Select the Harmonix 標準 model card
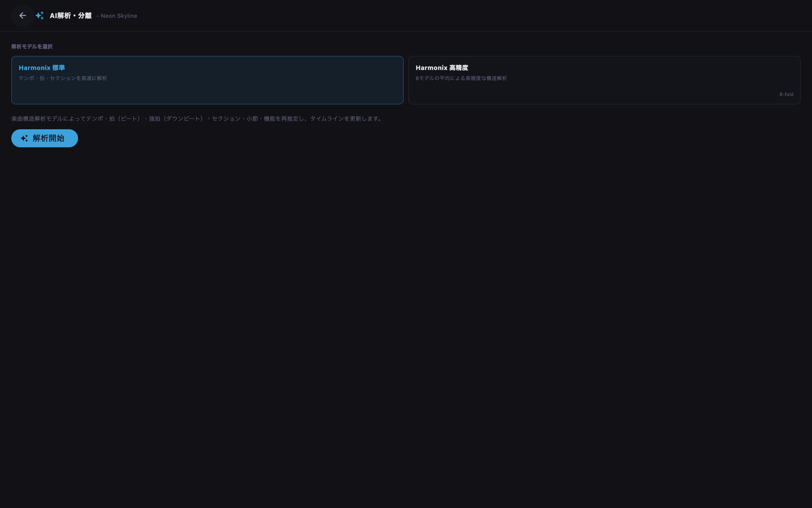This screenshot has width=812, height=508. click(x=207, y=80)
